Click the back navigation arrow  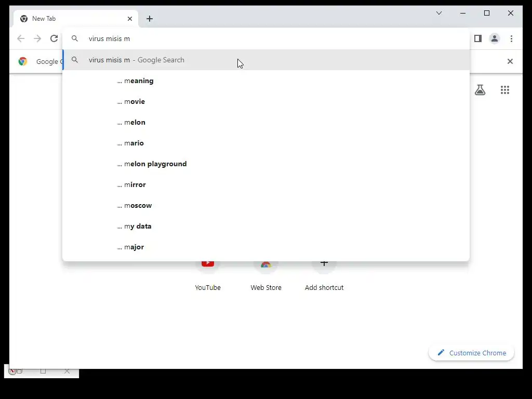coord(21,38)
